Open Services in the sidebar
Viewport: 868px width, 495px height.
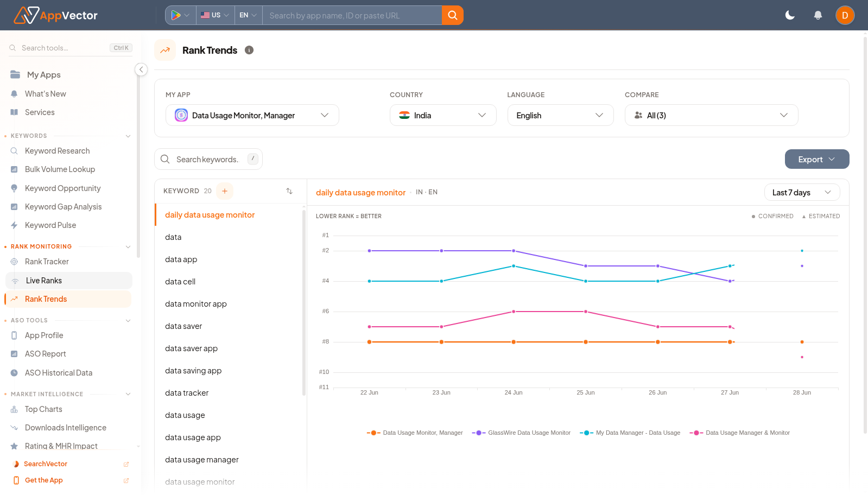pyautogui.click(x=40, y=112)
